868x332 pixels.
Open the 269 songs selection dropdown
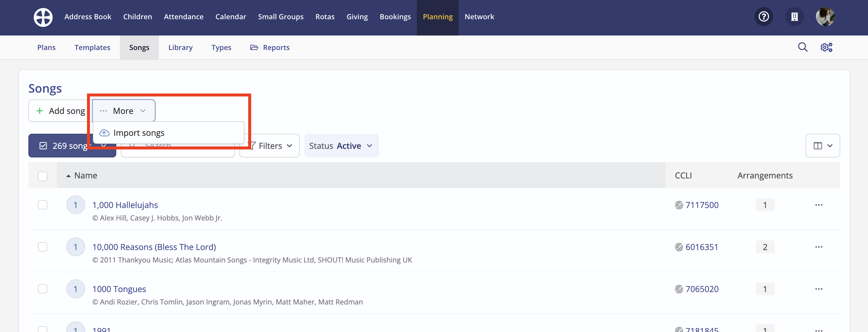click(72, 146)
